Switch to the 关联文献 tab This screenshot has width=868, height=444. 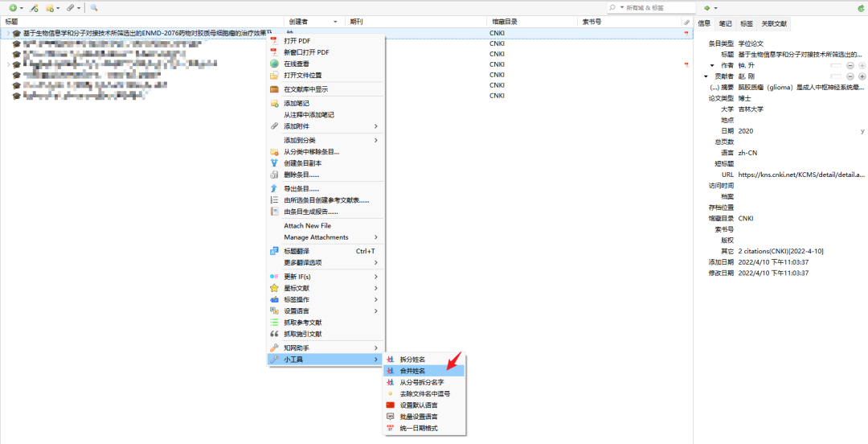[x=774, y=23]
